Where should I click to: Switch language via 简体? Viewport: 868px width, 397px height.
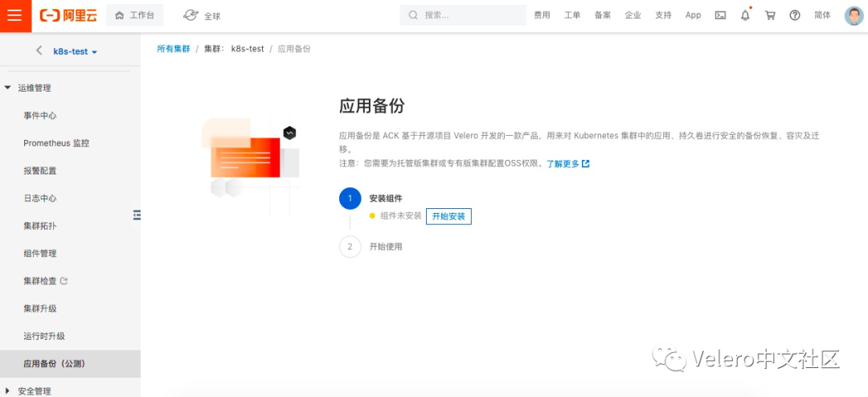[x=823, y=15]
